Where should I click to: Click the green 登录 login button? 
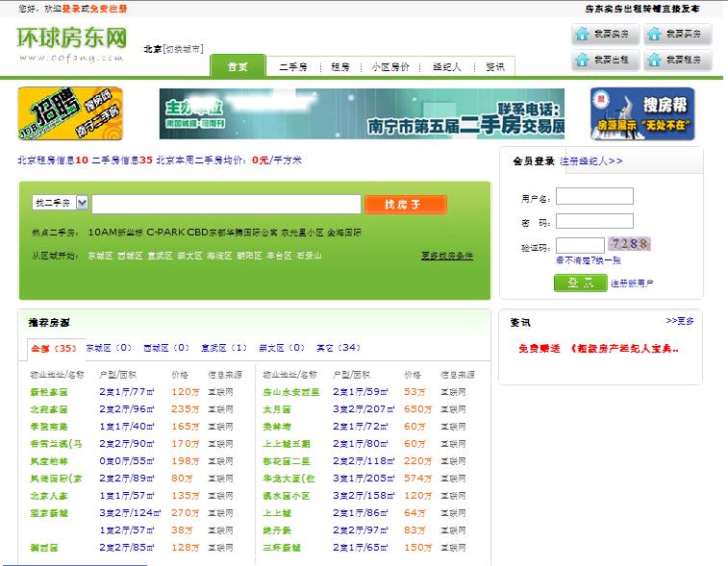coord(580,283)
